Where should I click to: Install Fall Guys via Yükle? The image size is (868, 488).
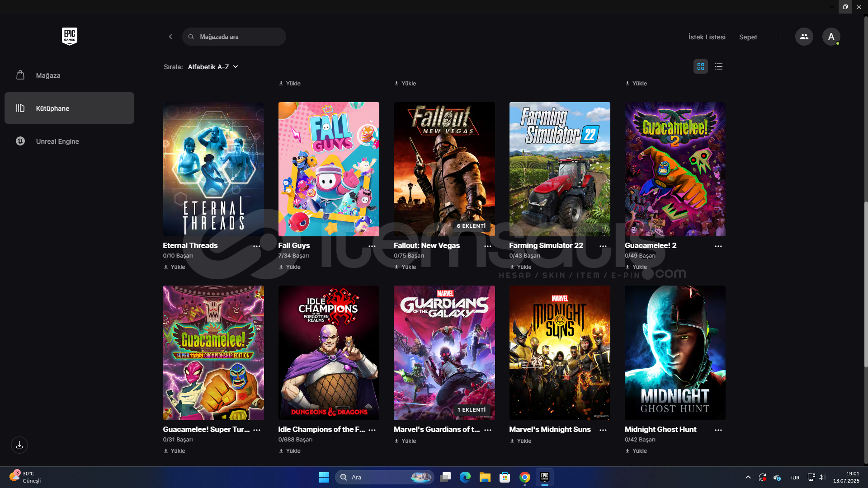pyautogui.click(x=290, y=267)
